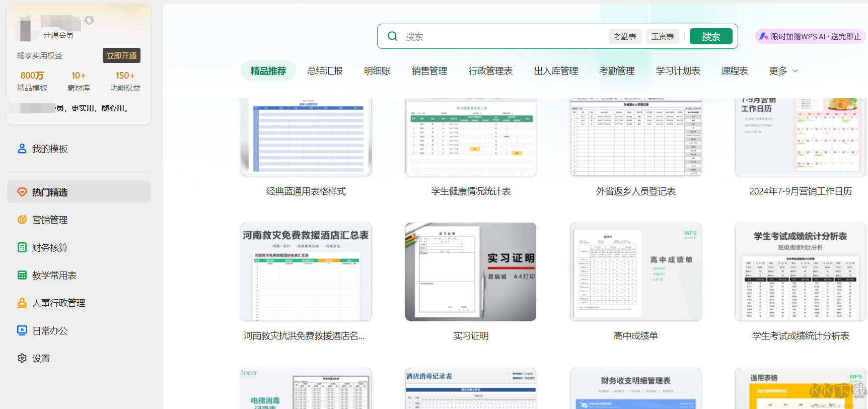
Task: Open 学生健康情况统计表 template thumbnail
Action: pyautogui.click(x=471, y=137)
